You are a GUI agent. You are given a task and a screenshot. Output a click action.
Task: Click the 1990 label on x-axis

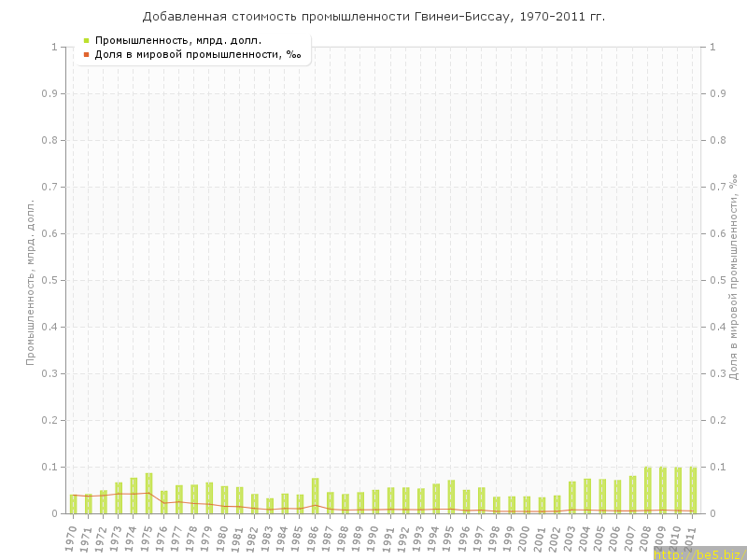click(374, 539)
